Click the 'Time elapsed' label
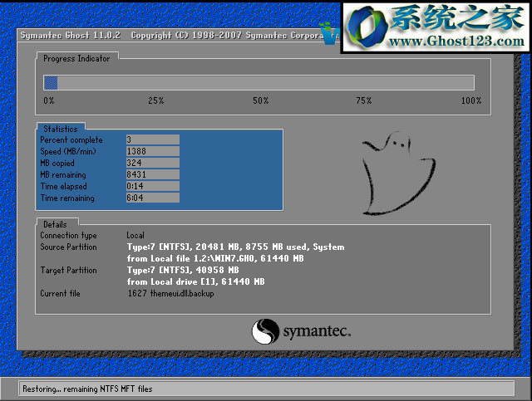 (x=63, y=187)
